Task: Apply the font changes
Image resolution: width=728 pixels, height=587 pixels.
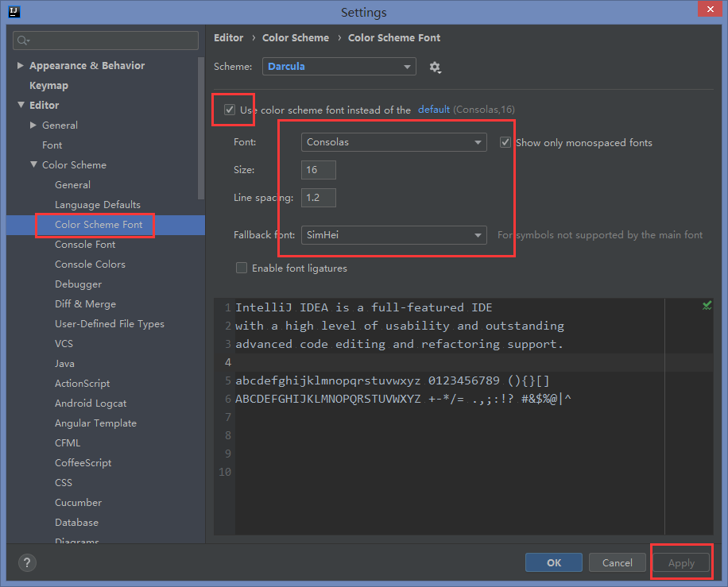Action: point(680,562)
